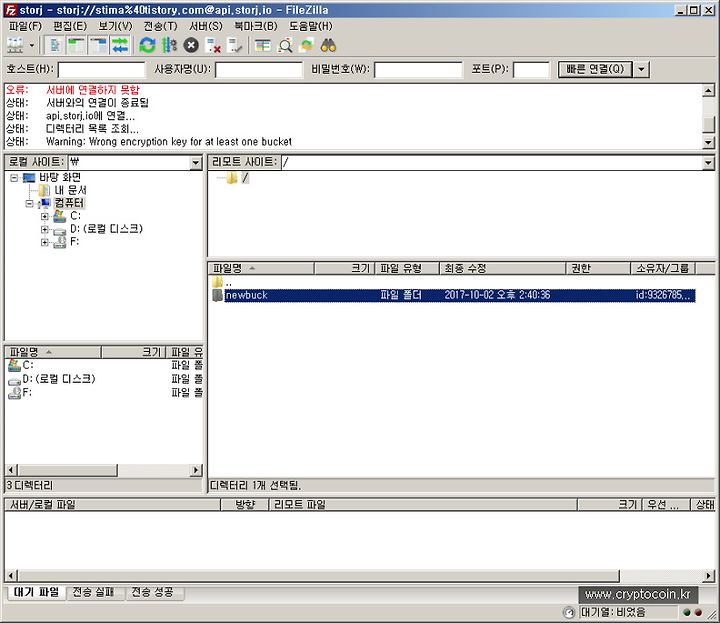Open the 도움말(H) menu
Screen dimensions: 720x623
[311, 26]
